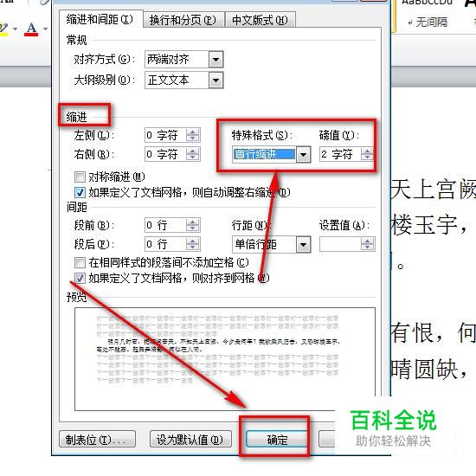
Task: Click 设为默认值 button
Action: tap(190, 440)
